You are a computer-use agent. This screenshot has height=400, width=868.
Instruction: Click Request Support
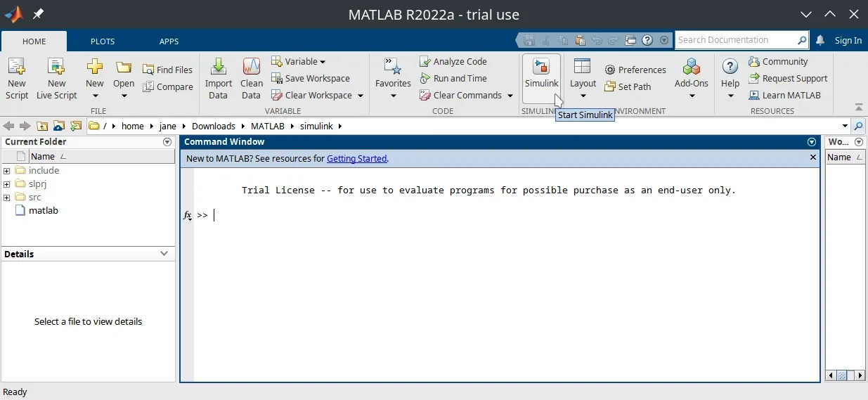[x=788, y=78]
